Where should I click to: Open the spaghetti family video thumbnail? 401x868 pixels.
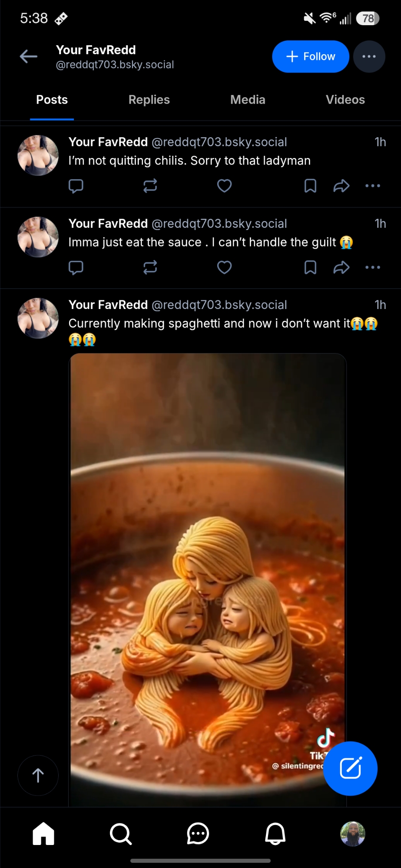(x=208, y=564)
